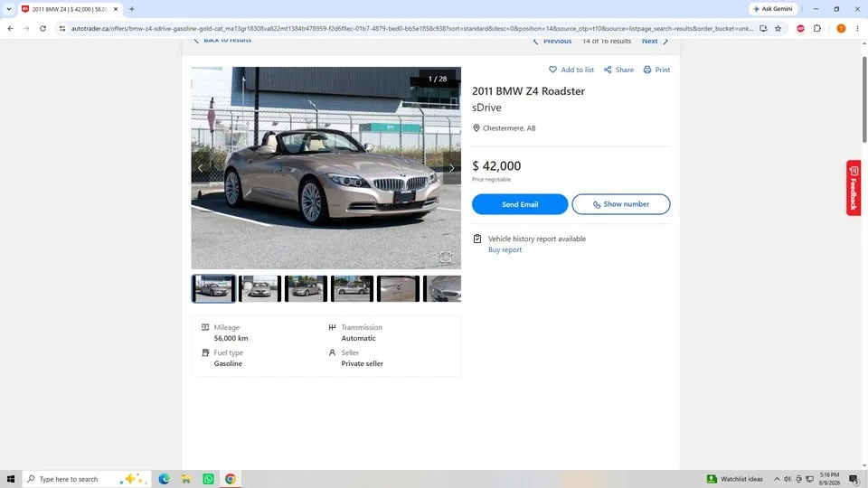Click the 56,000 km mileage value
Screen dimensions: 868x488
(x=231, y=338)
